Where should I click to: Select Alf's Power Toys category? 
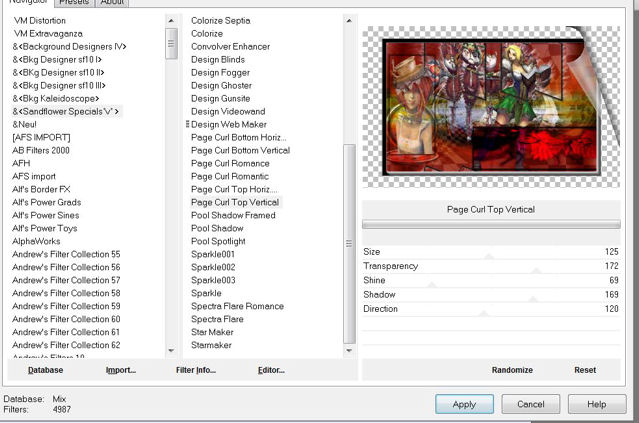[44, 229]
